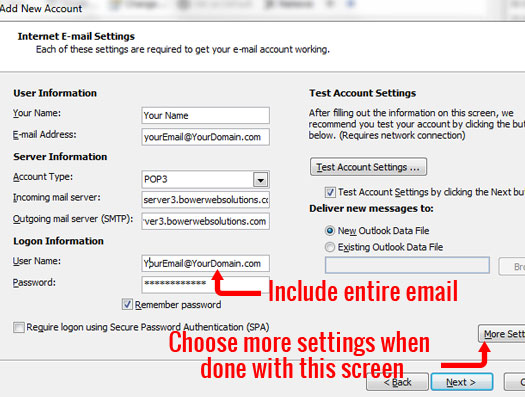Click the Deliver new messages to label
Screen dimensions: 525x397
click(x=371, y=209)
